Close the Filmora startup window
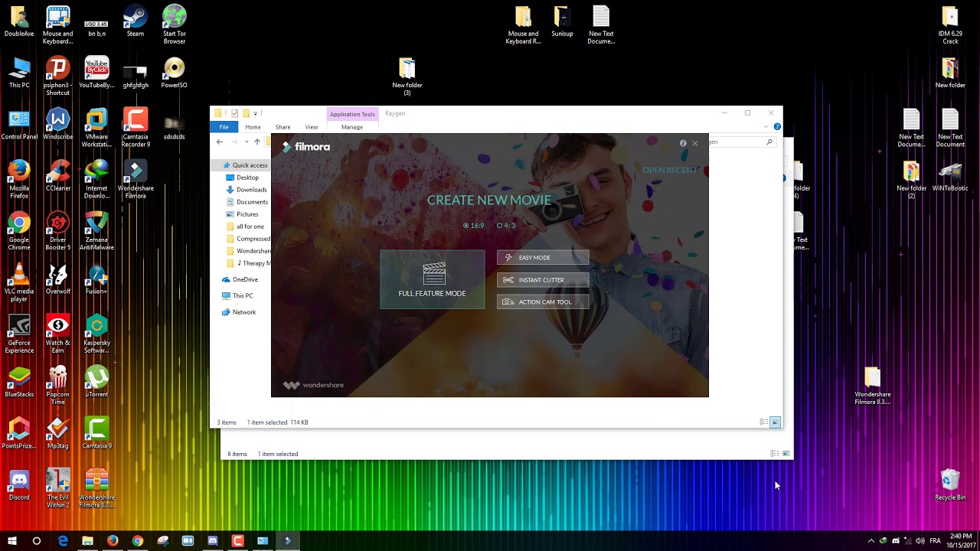This screenshot has height=551, width=980. click(695, 143)
